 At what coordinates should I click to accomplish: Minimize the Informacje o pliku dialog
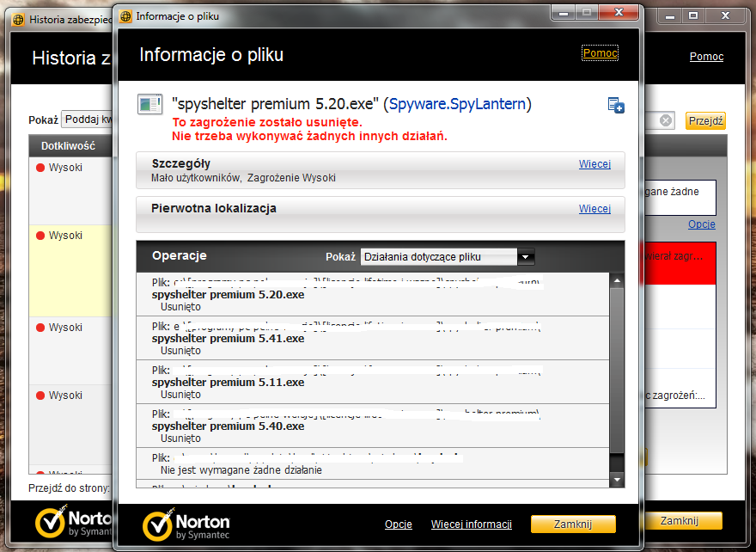tap(564, 13)
